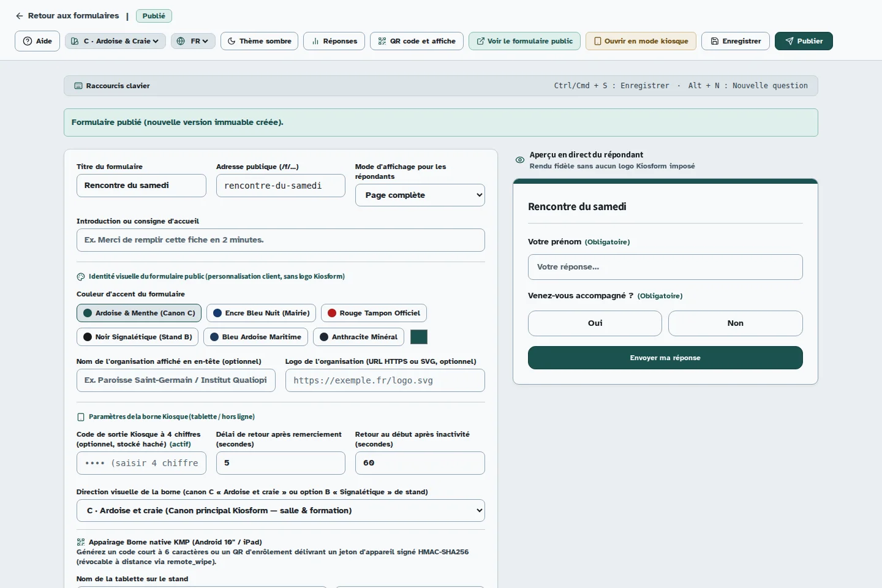Click the Délai de retour après remerciement field
Screen dimensions: 882x588
pyautogui.click(x=281, y=463)
